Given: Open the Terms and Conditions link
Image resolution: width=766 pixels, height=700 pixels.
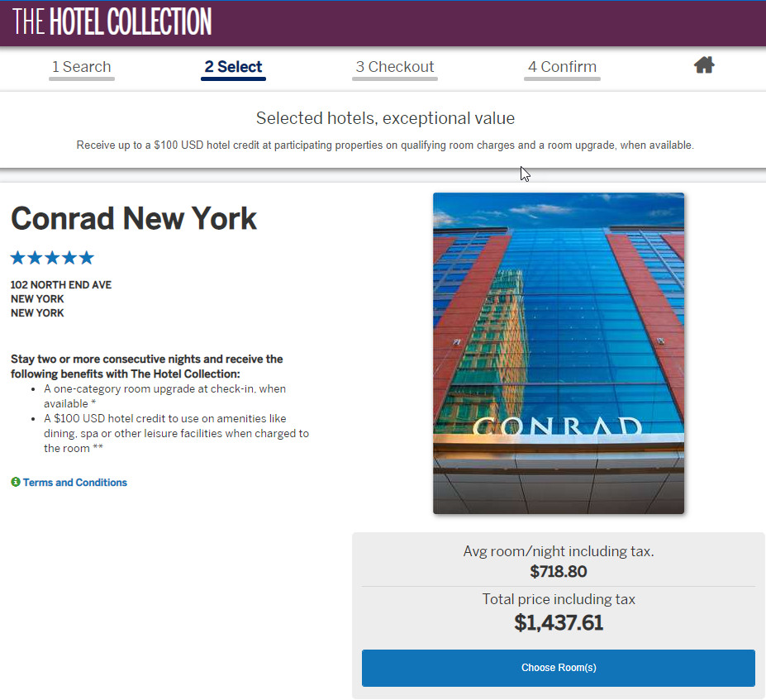Looking at the screenshot, I should pyautogui.click(x=74, y=482).
